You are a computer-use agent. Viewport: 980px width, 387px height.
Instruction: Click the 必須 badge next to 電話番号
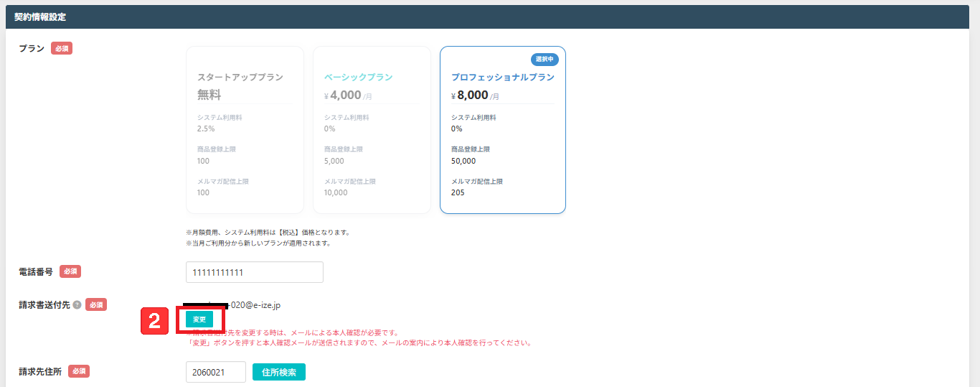pos(70,271)
